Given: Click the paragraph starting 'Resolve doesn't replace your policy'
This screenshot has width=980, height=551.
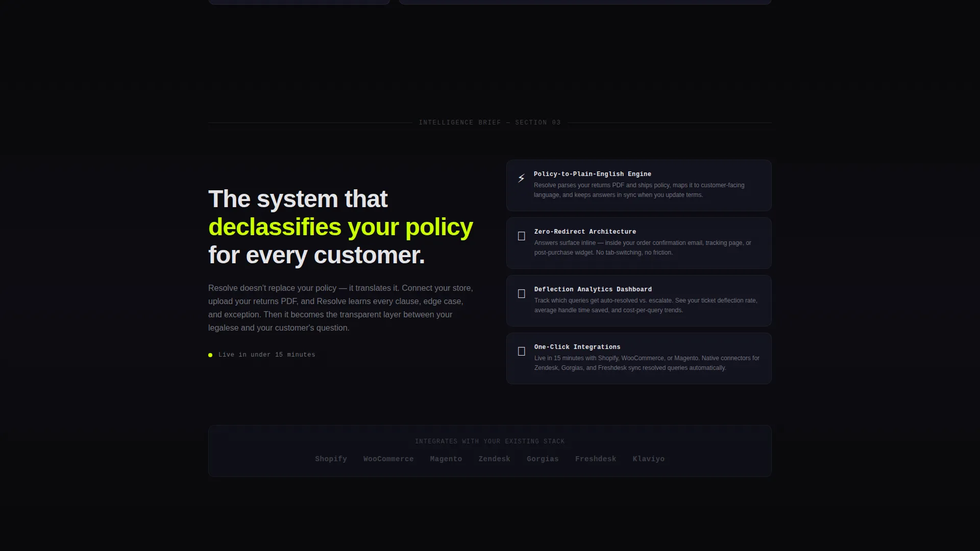Looking at the screenshot, I should pyautogui.click(x=340, y=308).
